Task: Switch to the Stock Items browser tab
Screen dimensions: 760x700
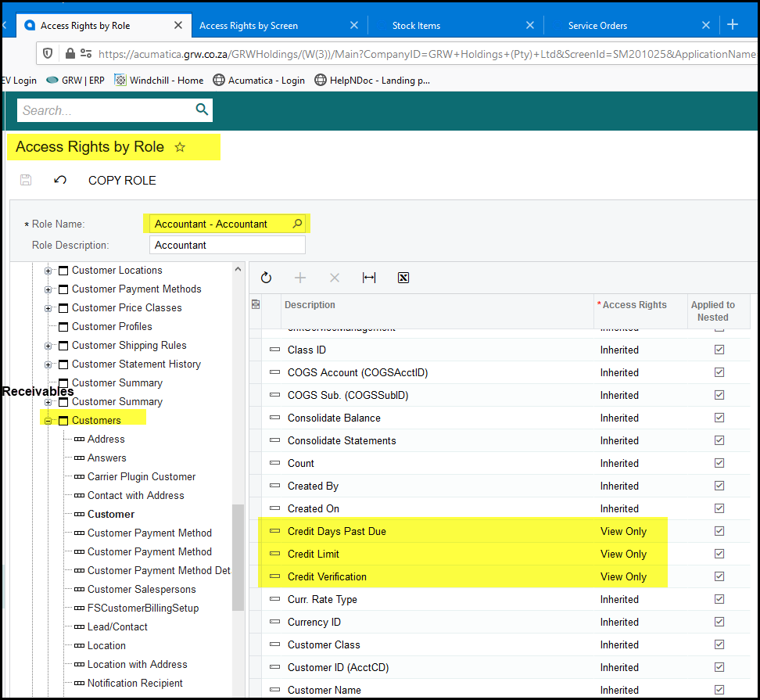Action: point(416,26)
